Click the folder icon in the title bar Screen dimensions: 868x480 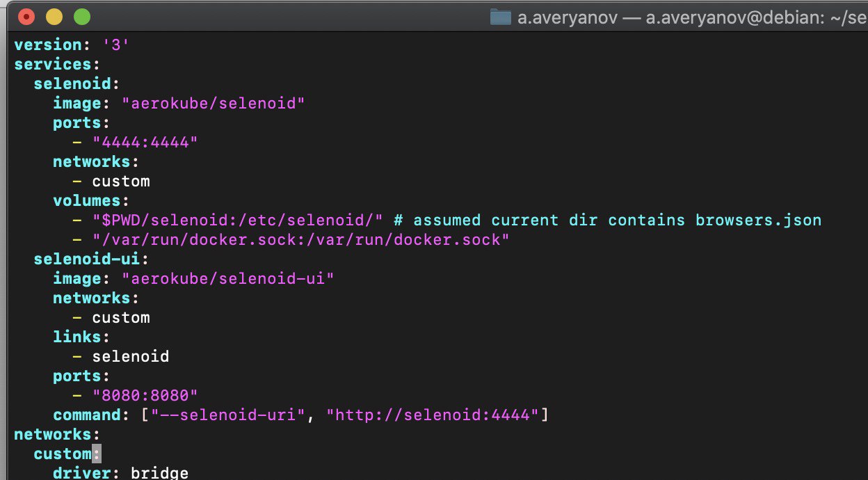click(x=501, y=17)
